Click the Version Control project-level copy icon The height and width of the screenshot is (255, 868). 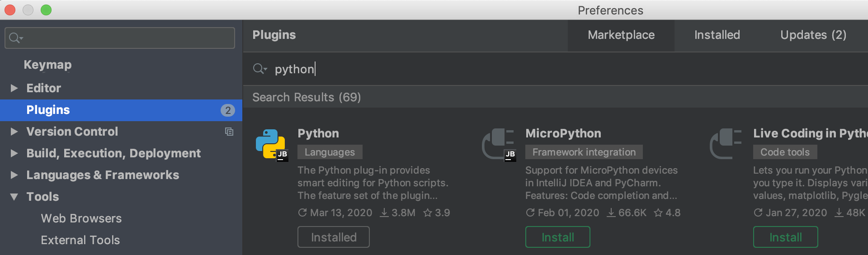(229, 132)
